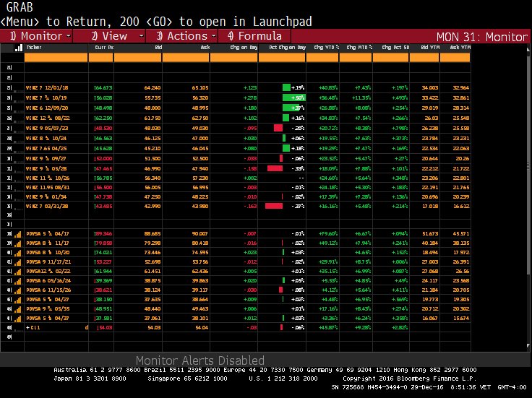Click the Chg YTD % column header
This screenshot has width=532, height=398.
pyautogui.click(x=326, y=48)
